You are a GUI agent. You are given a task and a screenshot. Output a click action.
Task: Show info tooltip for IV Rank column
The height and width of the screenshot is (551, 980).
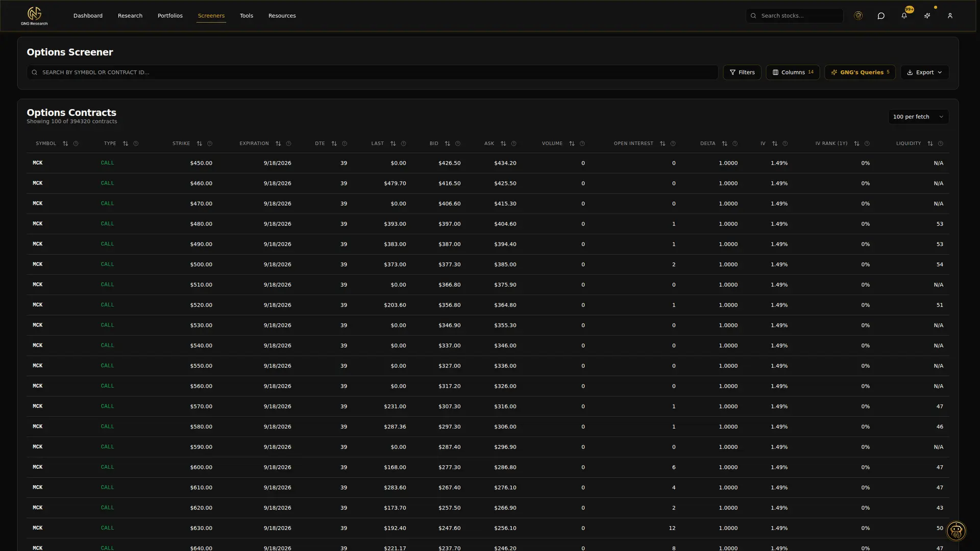[x=867, y=144]
